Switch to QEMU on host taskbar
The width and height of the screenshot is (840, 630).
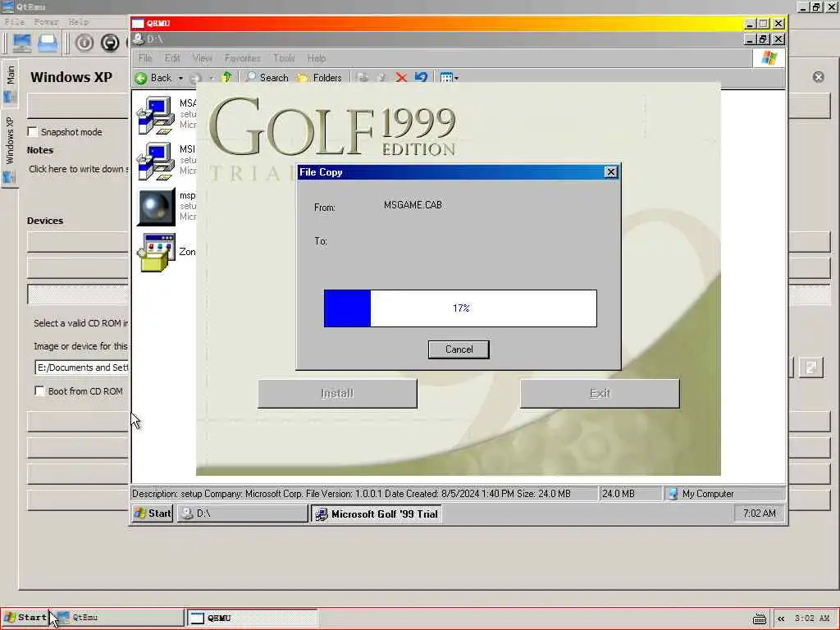coord(253,618)
